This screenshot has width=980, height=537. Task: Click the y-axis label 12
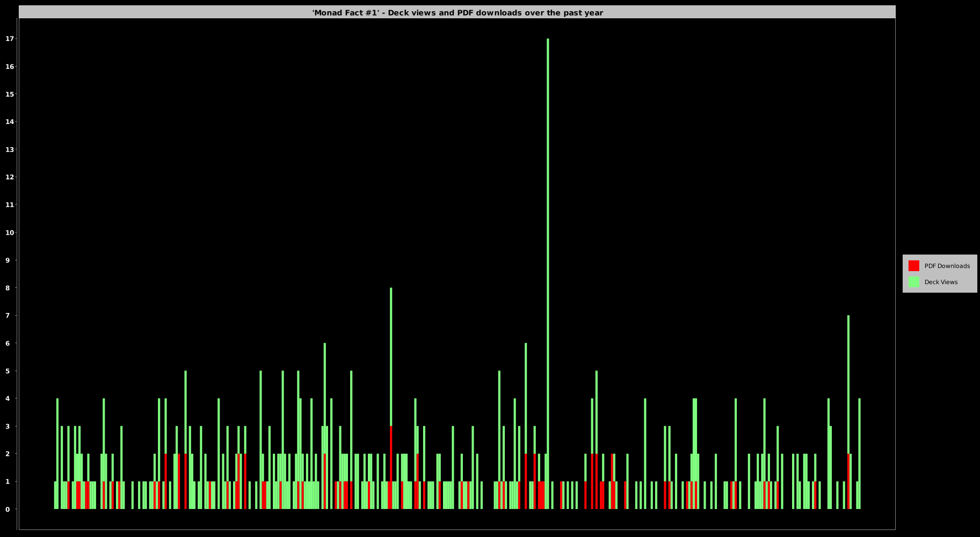(10, 177)
